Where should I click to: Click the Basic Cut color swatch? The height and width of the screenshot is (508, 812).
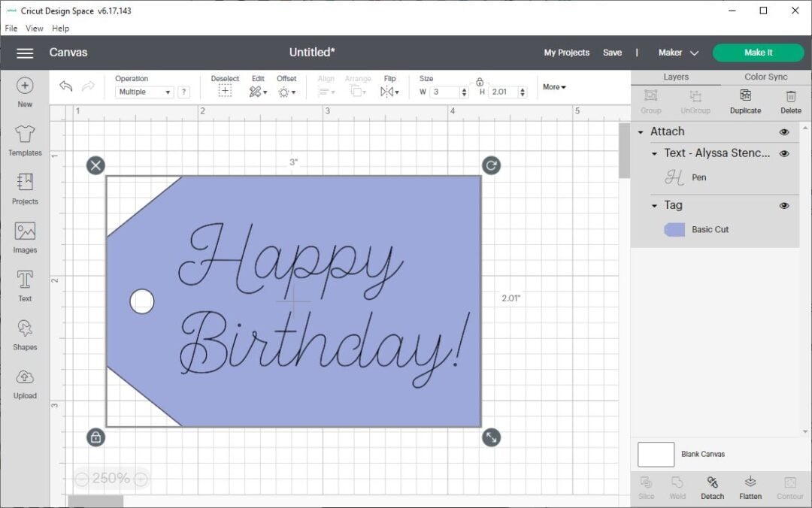(674, 229)
